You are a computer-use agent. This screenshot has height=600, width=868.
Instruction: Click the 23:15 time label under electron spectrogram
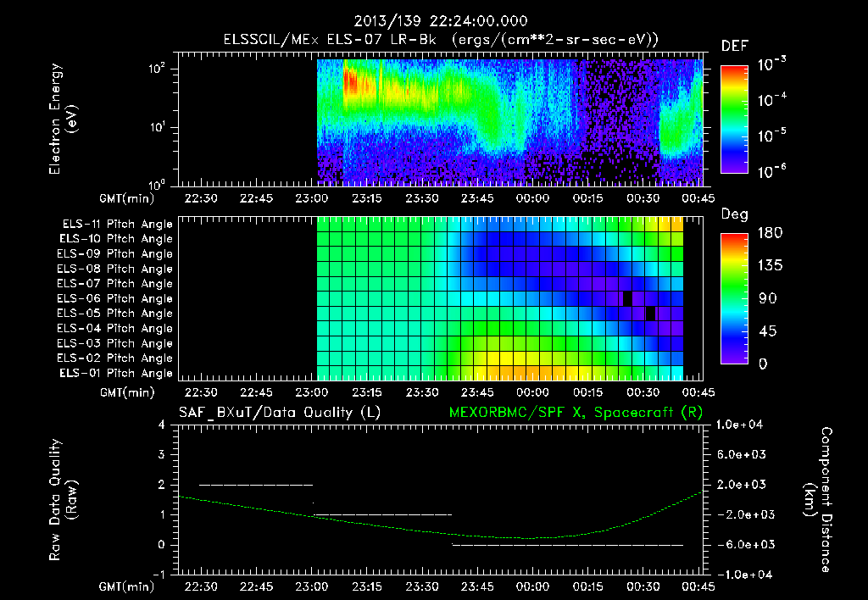366,198
